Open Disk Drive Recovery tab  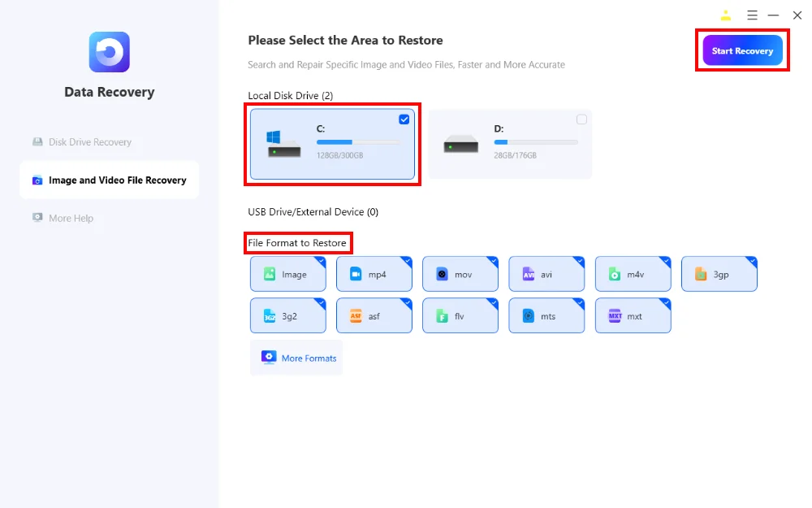[89, 142]
